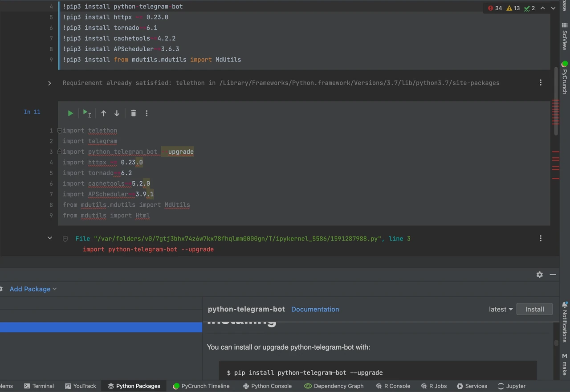570x392 pixels.
Task: Open the Add Package dropdown
Action: 33,289
